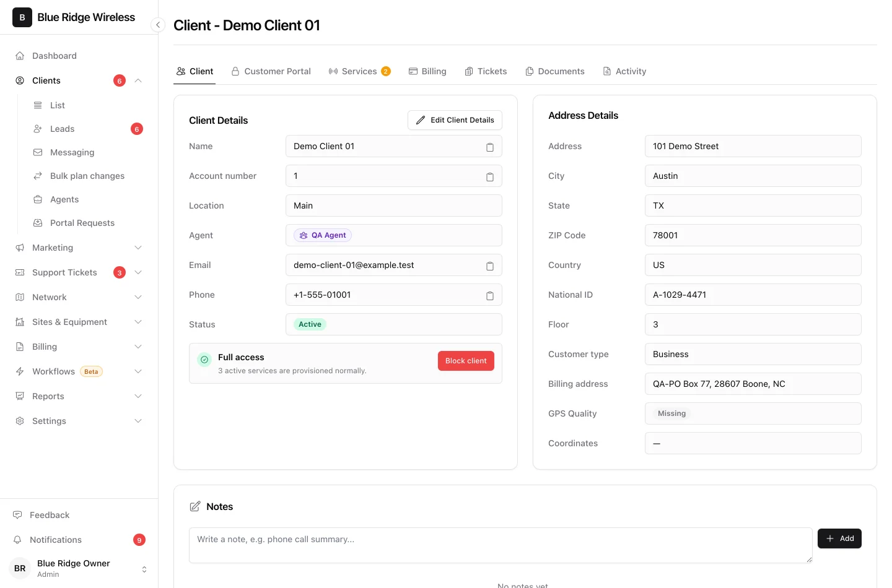Click the Active status badge
Screen dimensions: 892x588
(310, 324)
